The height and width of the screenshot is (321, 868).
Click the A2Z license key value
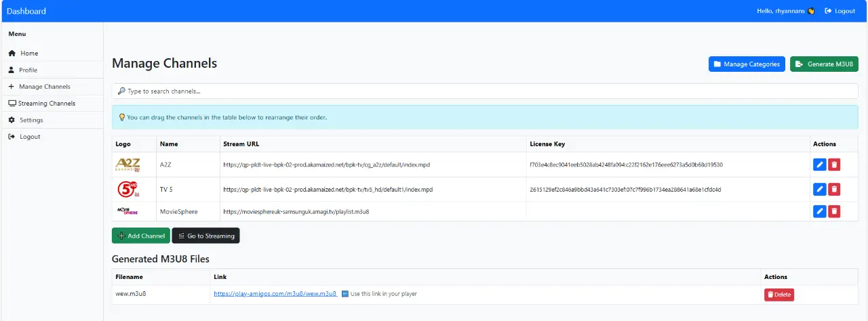[626, 165]
